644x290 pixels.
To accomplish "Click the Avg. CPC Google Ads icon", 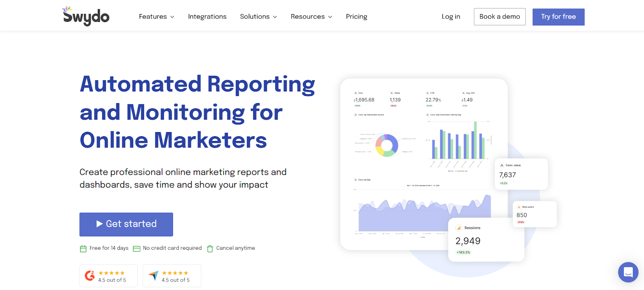I will [463, 93].
